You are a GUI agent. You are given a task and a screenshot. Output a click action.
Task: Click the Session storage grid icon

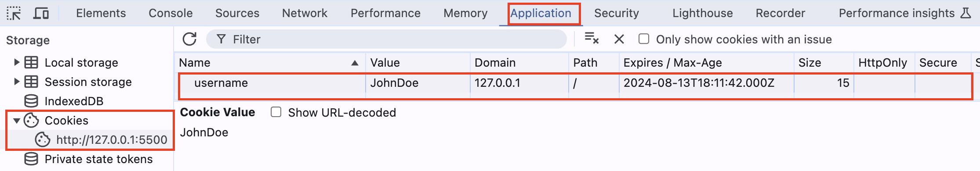31,82
